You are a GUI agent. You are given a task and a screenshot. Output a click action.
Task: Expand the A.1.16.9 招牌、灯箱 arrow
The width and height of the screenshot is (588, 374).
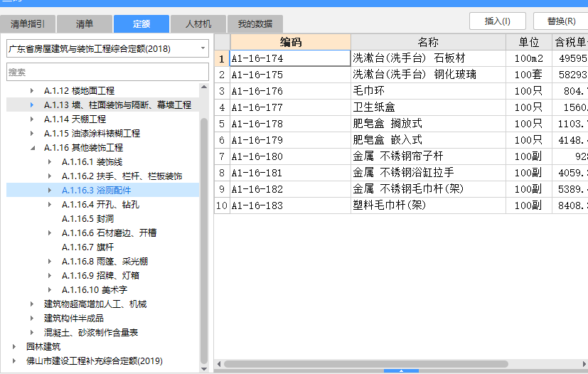click(x=50, y=276)
